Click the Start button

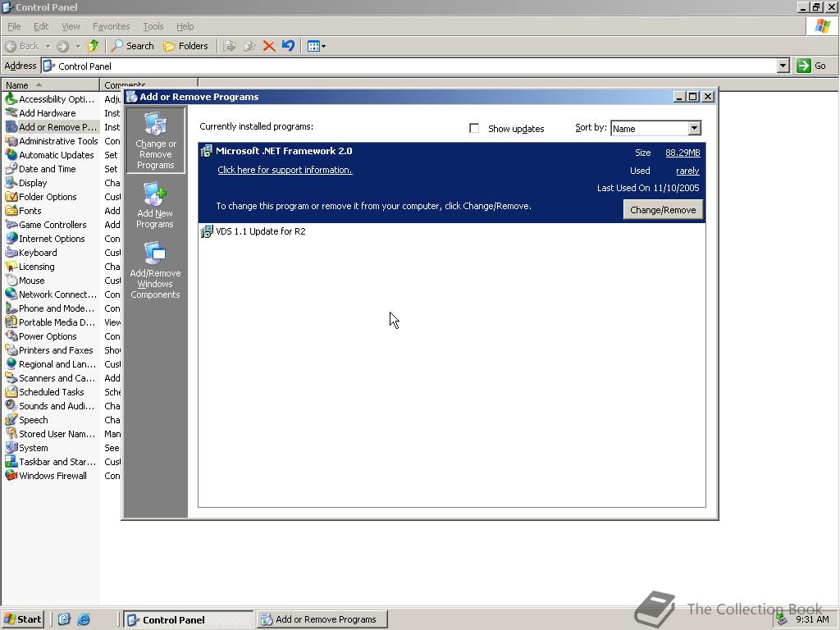pos(22,619)
